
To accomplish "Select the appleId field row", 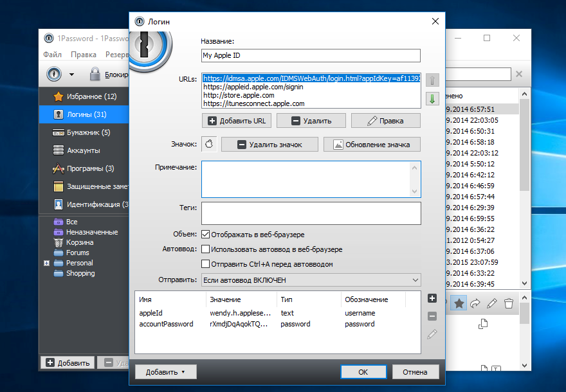I will click(278, 313).
